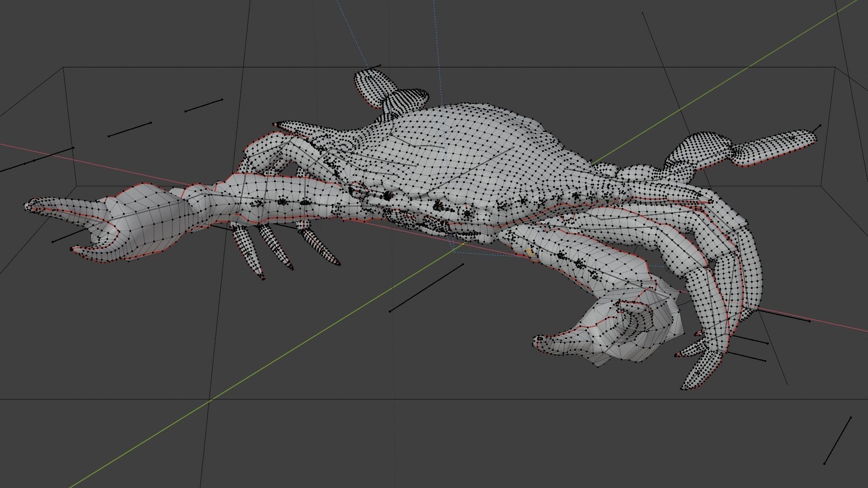
Task: Click the yellow object origin dot
Action: click(x=463, y=244)
